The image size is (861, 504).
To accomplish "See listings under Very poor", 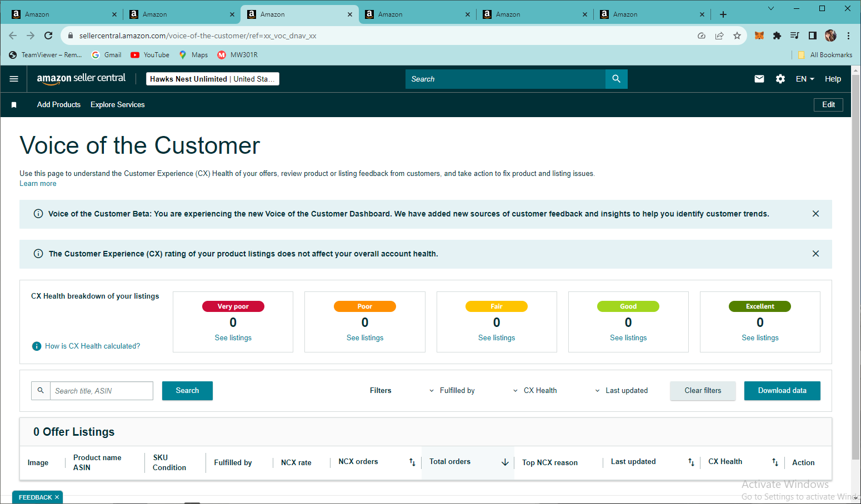I will 233,338.
